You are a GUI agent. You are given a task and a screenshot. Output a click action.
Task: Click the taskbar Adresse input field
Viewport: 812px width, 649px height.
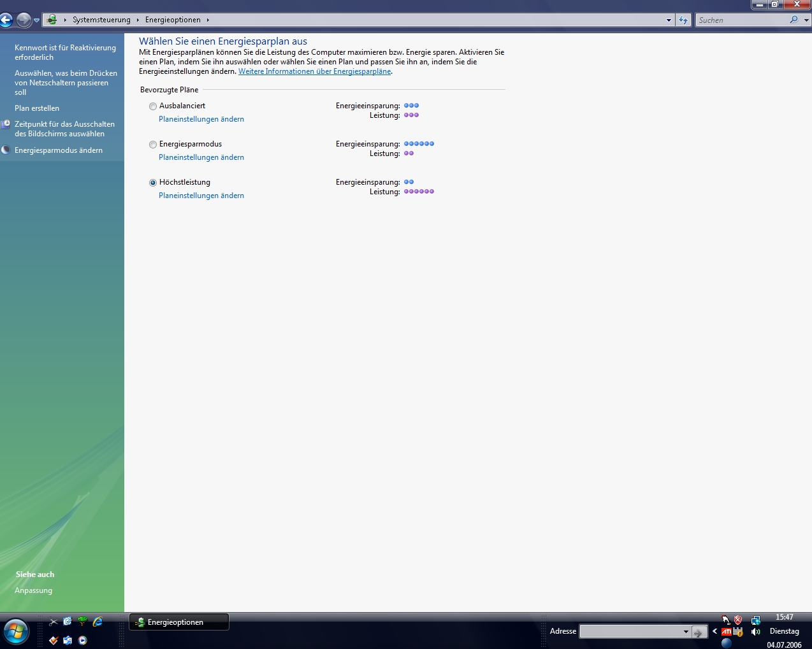point(631,631)
